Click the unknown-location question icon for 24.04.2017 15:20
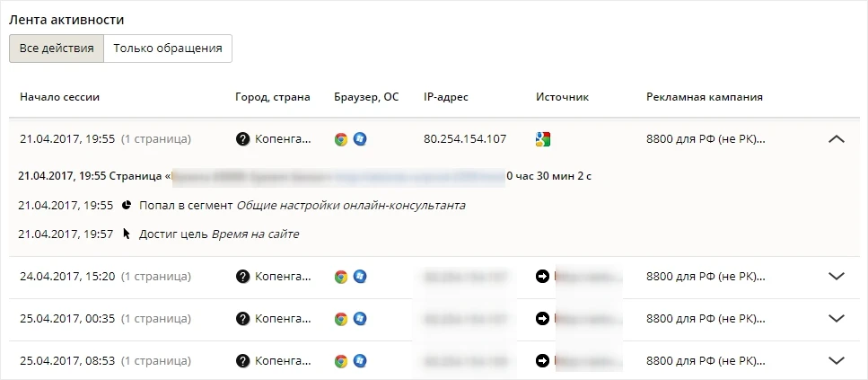868x380 pixels. point(242,276)
